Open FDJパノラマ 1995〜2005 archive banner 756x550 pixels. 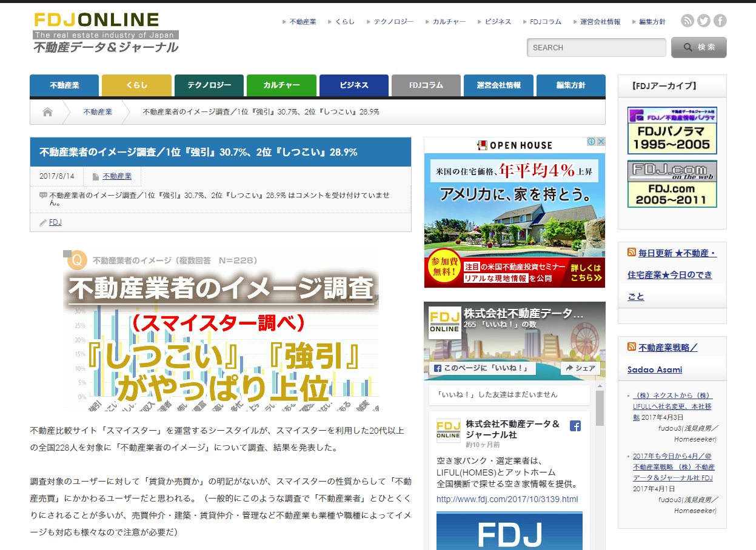click(672, 131)
